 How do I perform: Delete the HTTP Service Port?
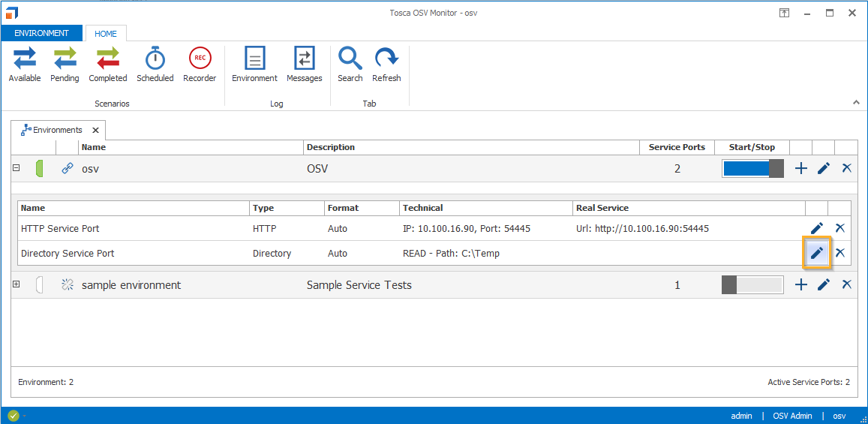tap(840, 228)
